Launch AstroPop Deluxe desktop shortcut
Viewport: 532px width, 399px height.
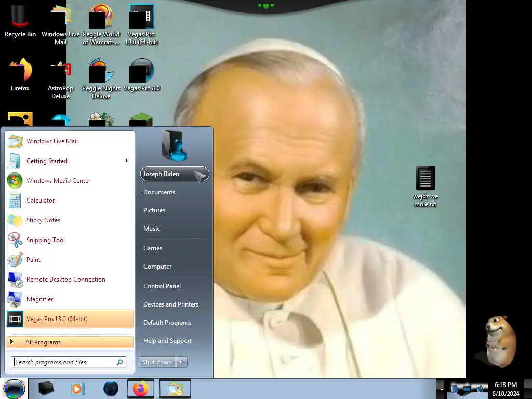click(60, 79)
